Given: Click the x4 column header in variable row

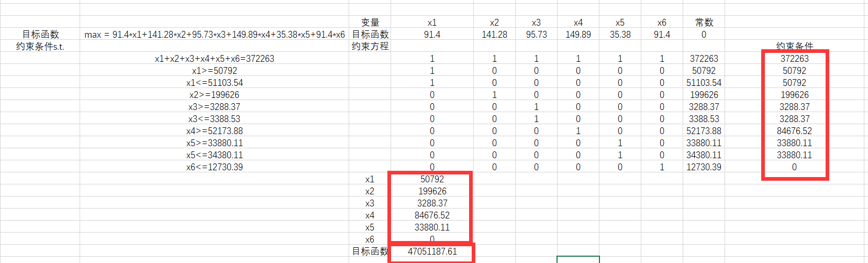Looking at the screenshot, I should coord(578,23).
